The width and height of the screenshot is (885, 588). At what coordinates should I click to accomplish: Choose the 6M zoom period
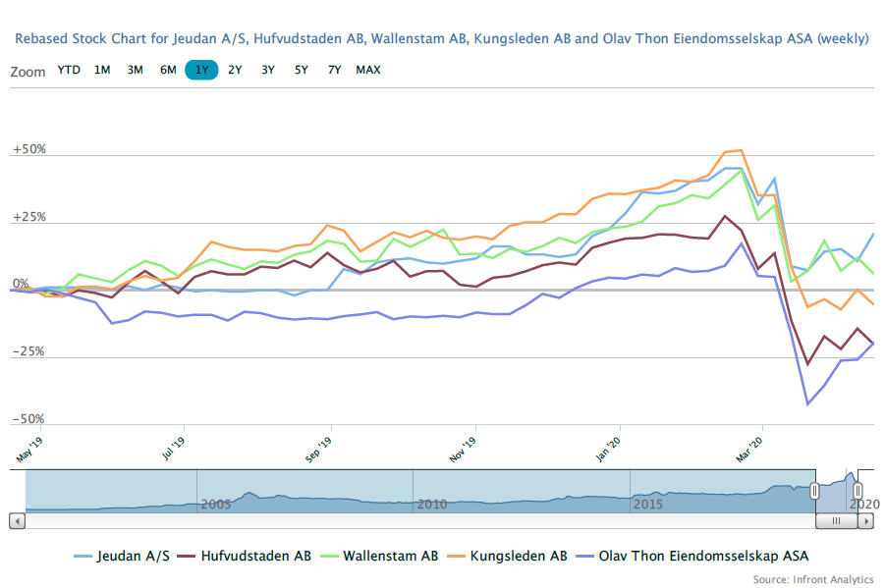(169, 70)
